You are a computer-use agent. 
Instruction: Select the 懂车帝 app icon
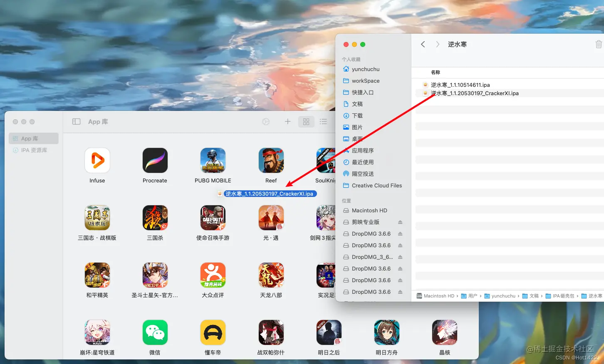point(213,332)
